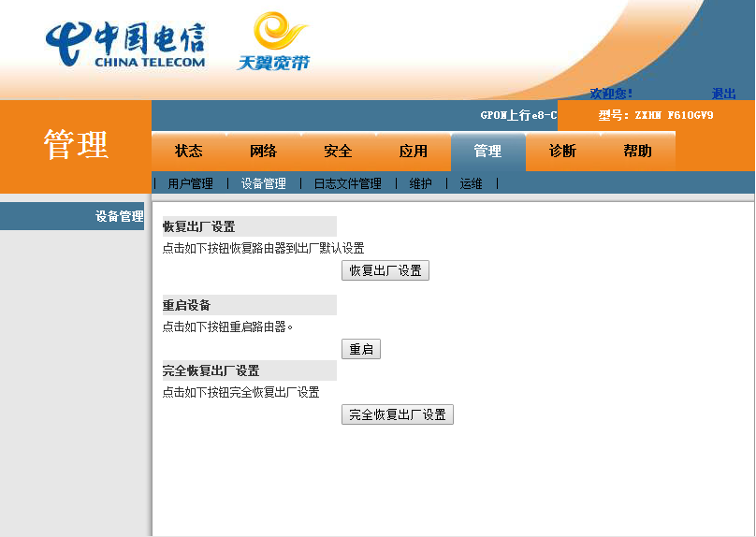Click the China Telecom logo

click(x=125, y=44)
